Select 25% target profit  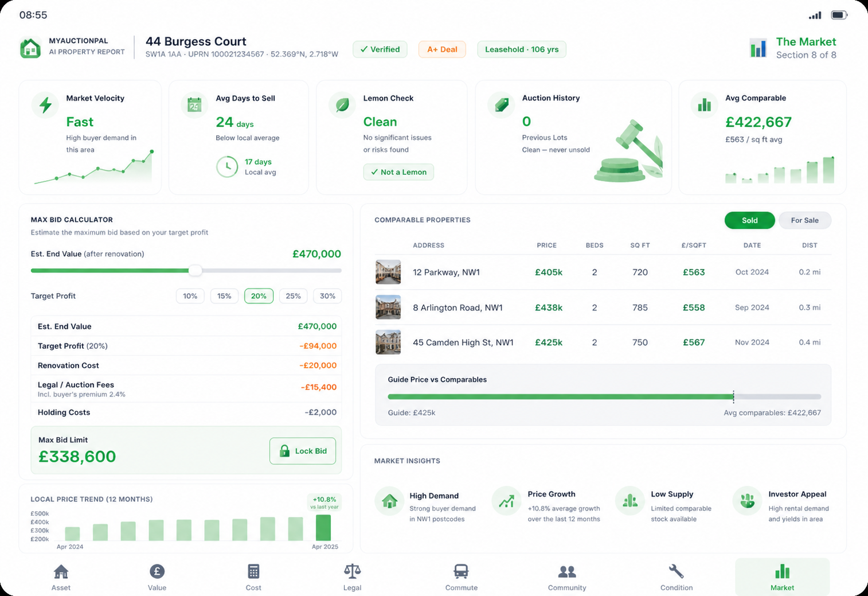tap(293, 296)
